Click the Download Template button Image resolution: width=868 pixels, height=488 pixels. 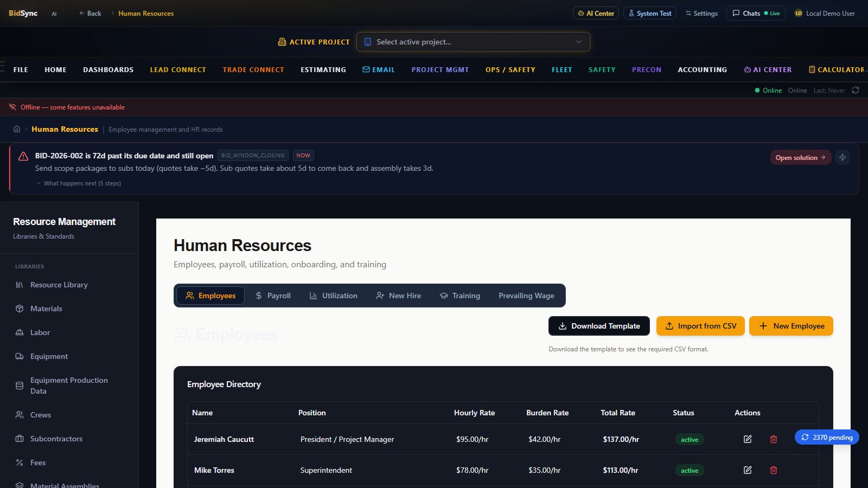point(599,326)
